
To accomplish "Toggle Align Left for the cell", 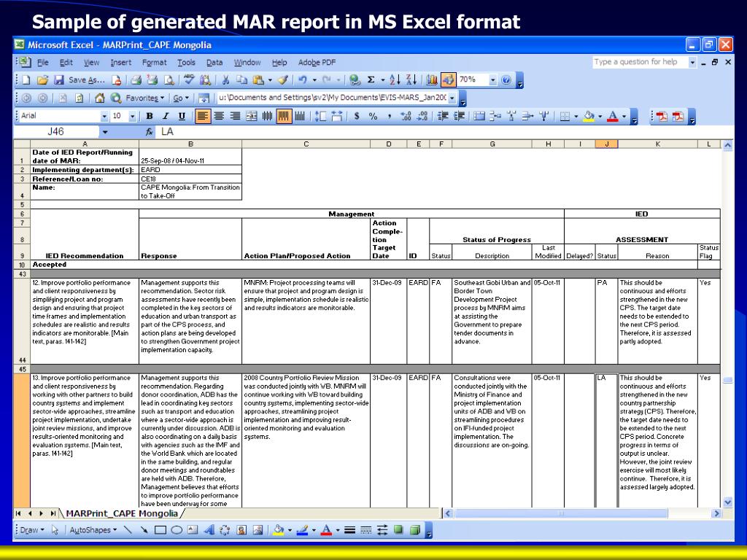I will click(203, 116).
